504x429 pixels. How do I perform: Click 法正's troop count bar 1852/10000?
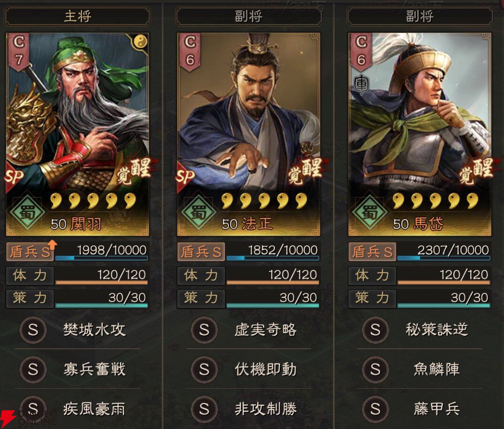point(273,252)
